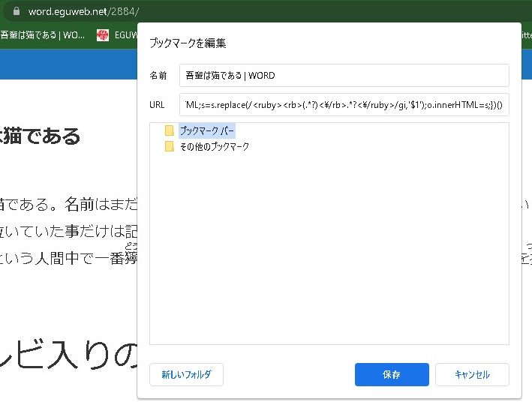The image size is (532, 408).
Task: Select the その他のブックマーク folder label
Action: pos(214,146)
